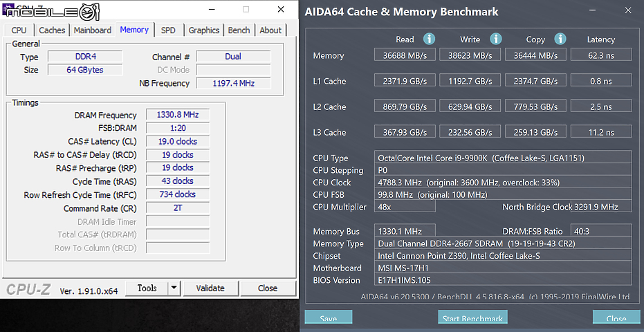Click tRFC value 734 clocks

coord(178,194)
